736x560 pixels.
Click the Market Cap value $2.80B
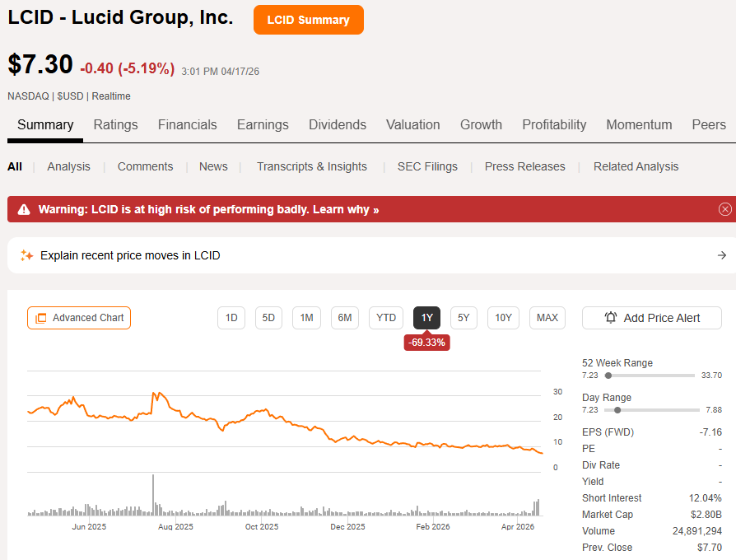tap(706, 515)
